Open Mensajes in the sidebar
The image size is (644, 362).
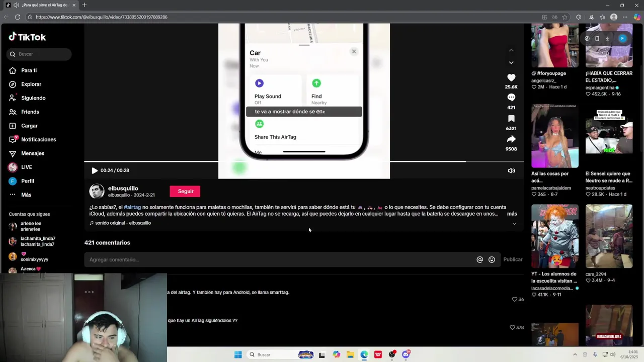point(33,153)
